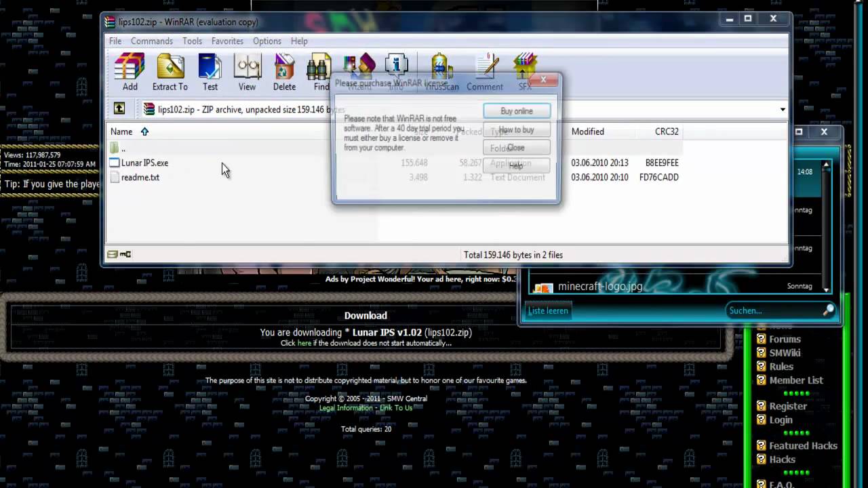
Task: Start VirusScan from the toolbar
Action: click(441, 73)
